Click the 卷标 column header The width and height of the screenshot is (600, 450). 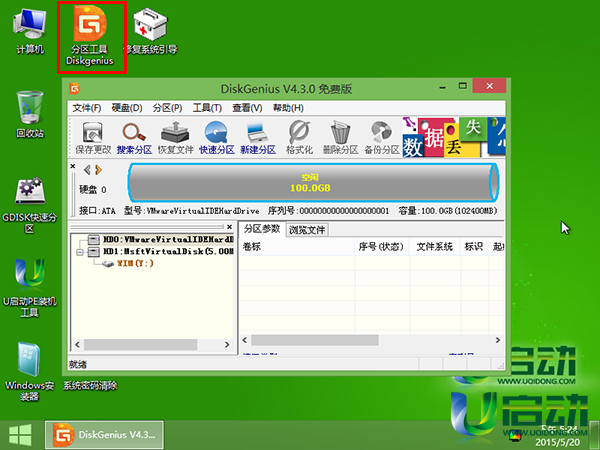297,246
